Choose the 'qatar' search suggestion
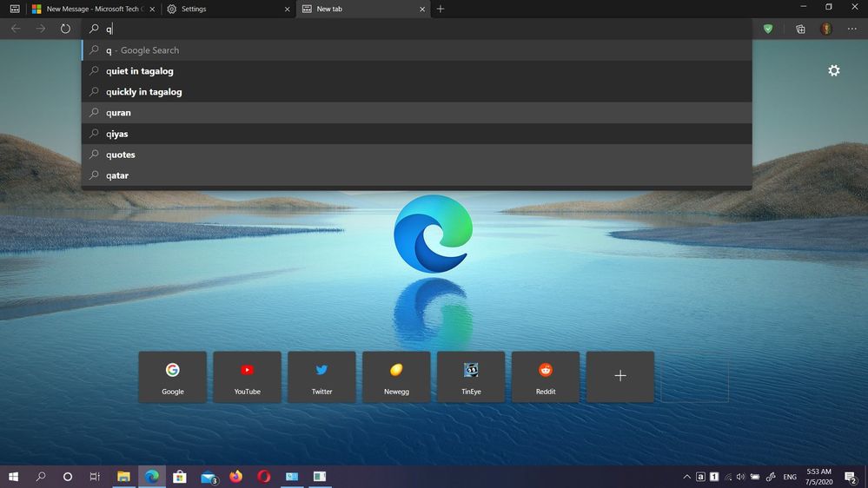The height and width of the screenshot is (488, 868). click(x=417, y=175)
